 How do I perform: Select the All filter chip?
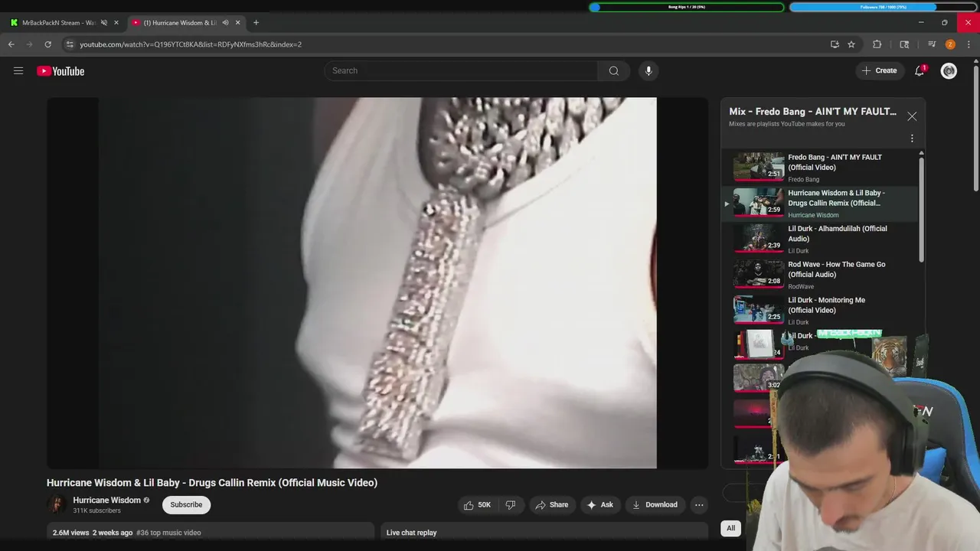(x=730, y=528)
